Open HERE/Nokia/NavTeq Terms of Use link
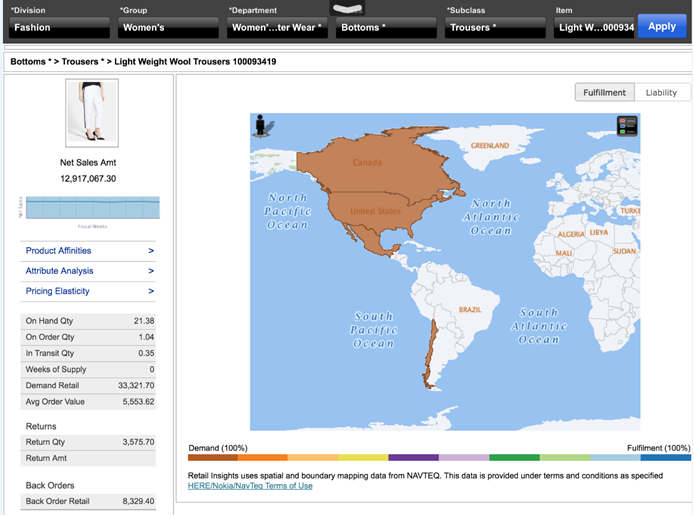 point(250,486)
